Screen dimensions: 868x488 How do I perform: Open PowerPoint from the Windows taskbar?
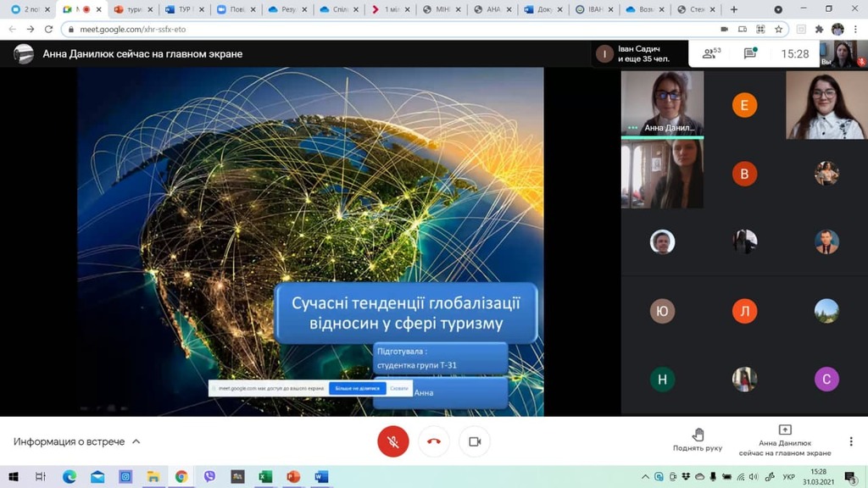point(293,477)
